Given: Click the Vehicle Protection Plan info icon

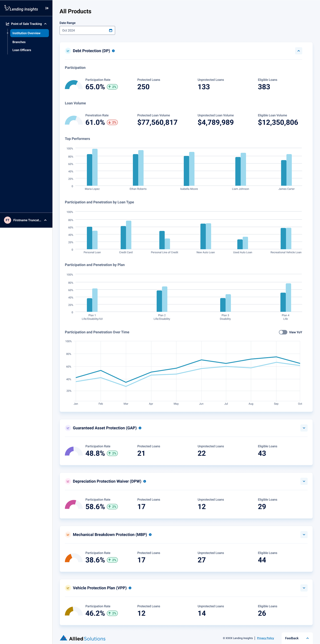Looking at the screenshot, I should 130,588.
